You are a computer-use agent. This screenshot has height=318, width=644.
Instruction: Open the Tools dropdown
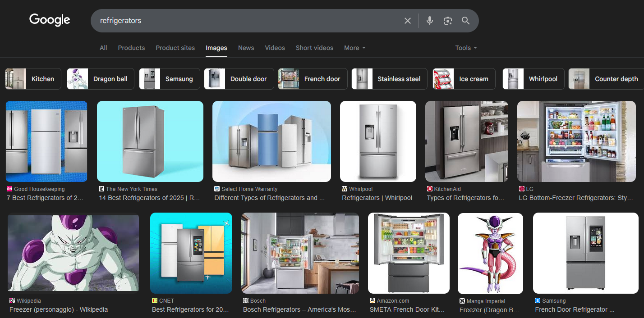[x=465, y=48]
